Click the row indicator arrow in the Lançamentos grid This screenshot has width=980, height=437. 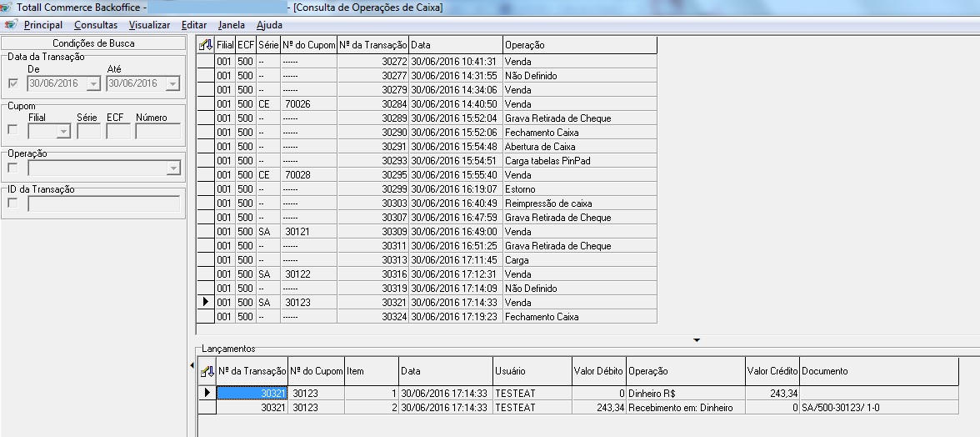tap(207, 393)
